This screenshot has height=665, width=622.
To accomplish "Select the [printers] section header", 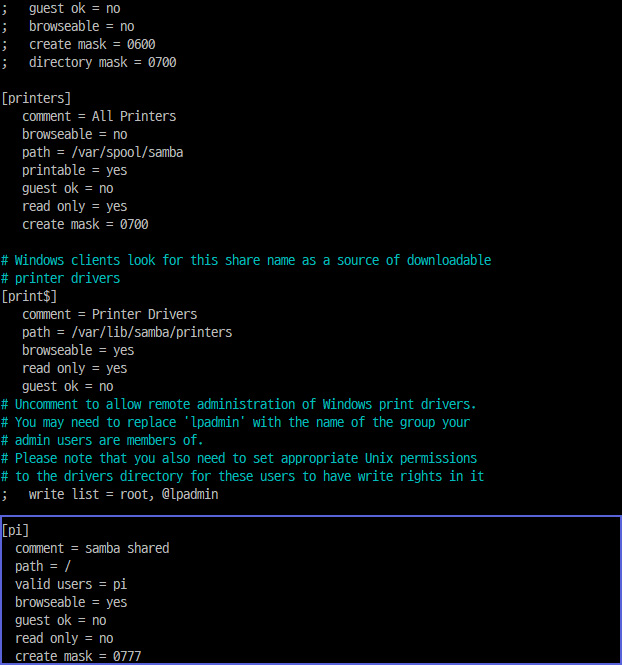I will [x=36, y=98].
